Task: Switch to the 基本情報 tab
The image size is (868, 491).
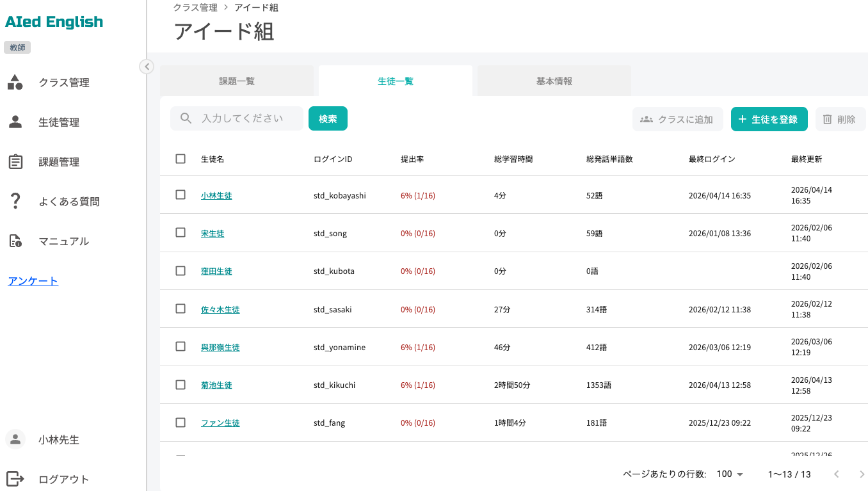Action: click(553, 80)
